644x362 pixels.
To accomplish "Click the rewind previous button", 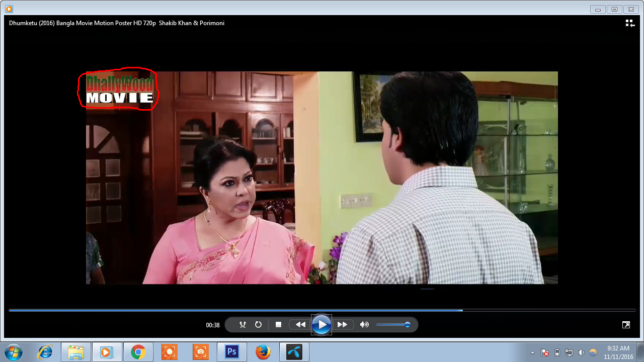I will [x=300, y=325].
